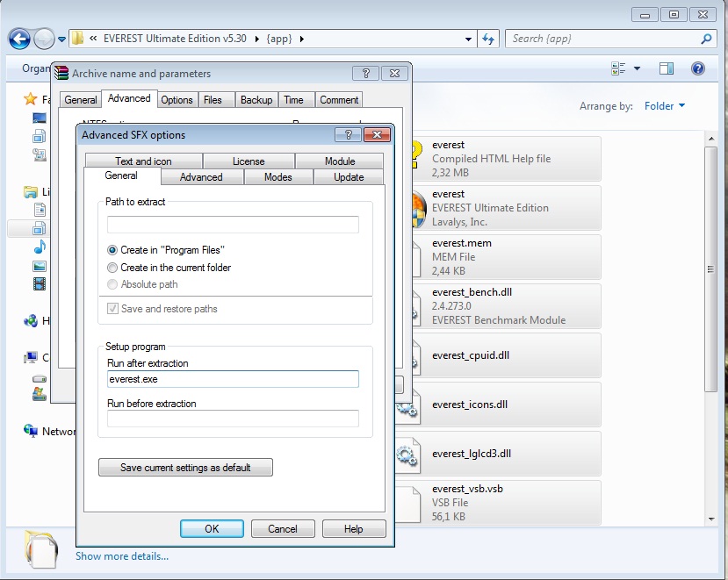Open the SFX Advanced tab

201,176
